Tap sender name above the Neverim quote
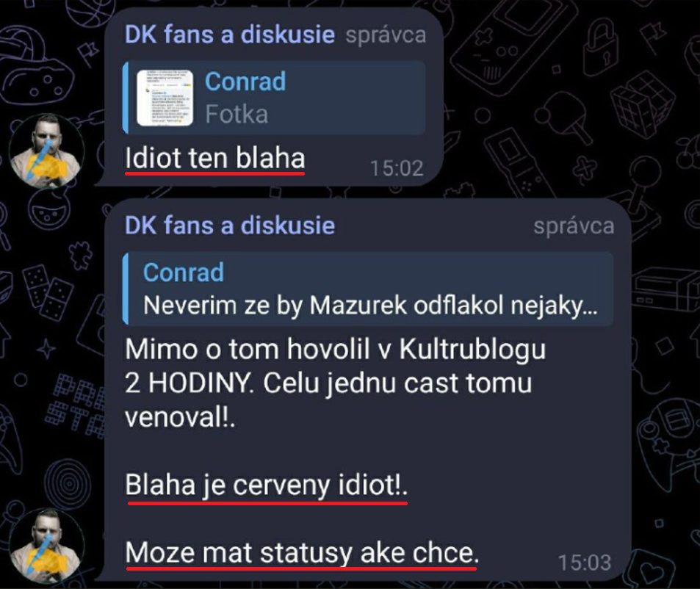Image resolution: width=700 pixels, height=589 pixels. pyautogui.click(x=229, y=225)
